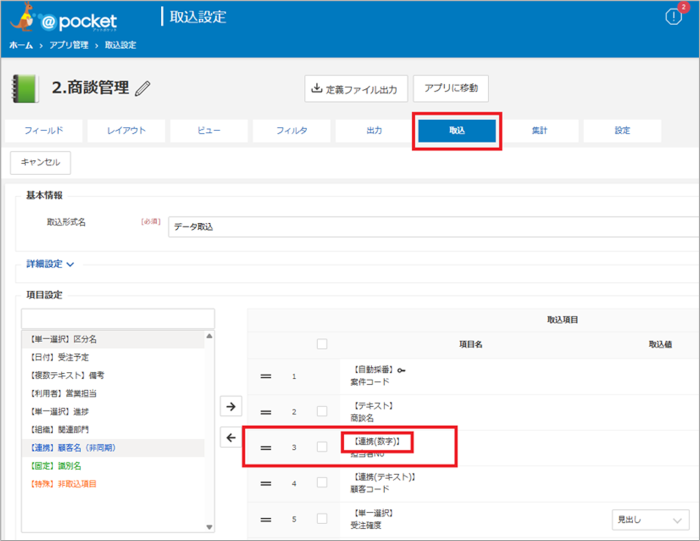Screen dimensions: 700x541
Task: Grab the drag handle for row 1
Action: 267,376
